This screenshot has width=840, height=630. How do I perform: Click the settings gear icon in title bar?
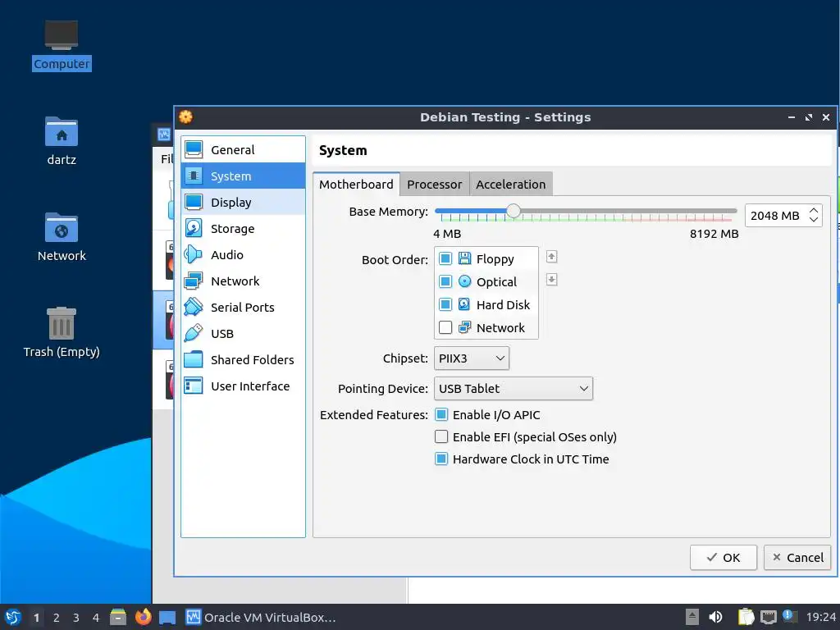pyautogui.click(x=186, y=116)
